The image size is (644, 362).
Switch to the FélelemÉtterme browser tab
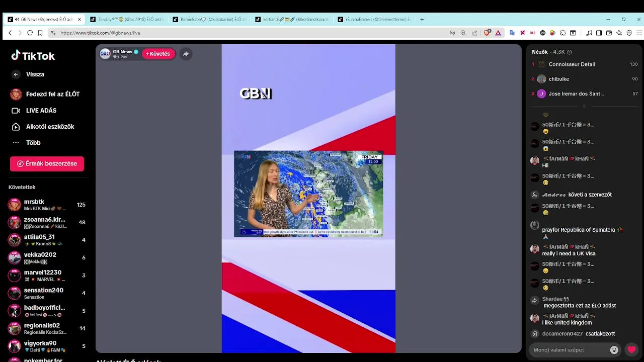click(x=374, y=20)
